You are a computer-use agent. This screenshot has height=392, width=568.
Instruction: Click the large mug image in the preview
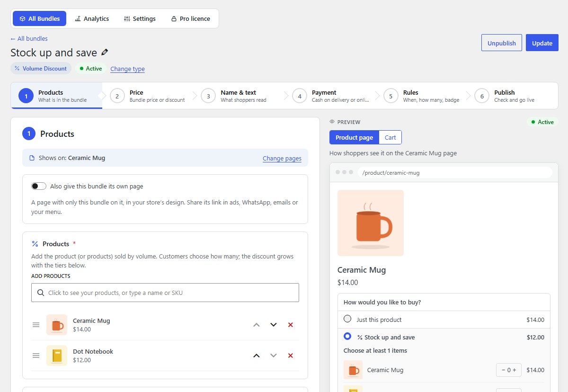371,223
